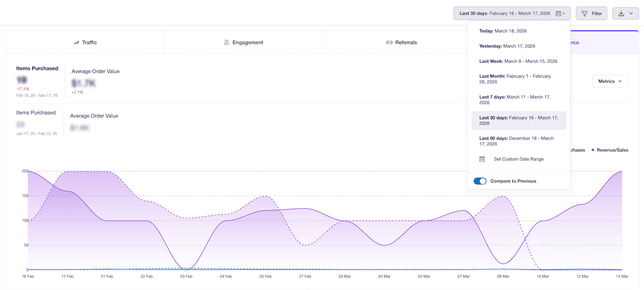644x290 pixels.
Task: Choose Last Week date range
Action: tap(519, 61)
